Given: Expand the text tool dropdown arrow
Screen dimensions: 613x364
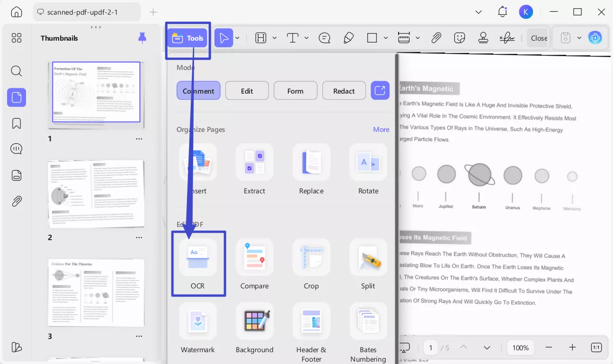Looking at the screenshot, I should pos(307,38).
